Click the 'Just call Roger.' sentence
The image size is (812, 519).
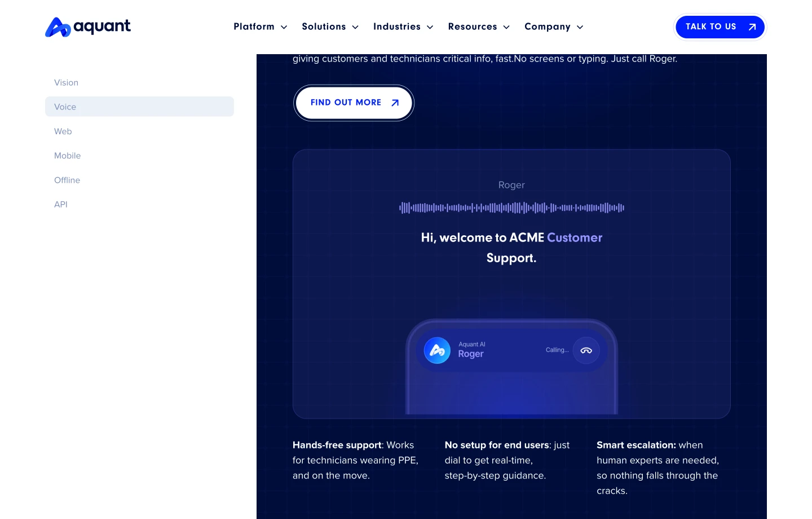coord(645,59)
